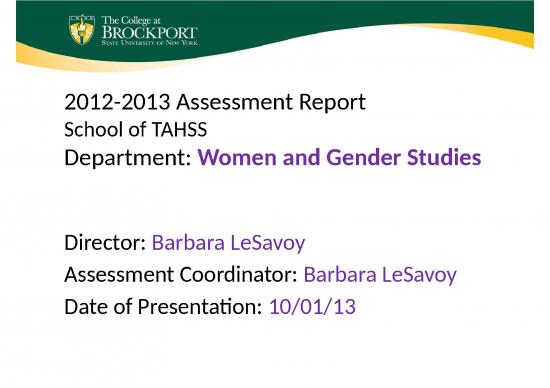Click 'State University of New York' tagline

[x=149, y=42]
